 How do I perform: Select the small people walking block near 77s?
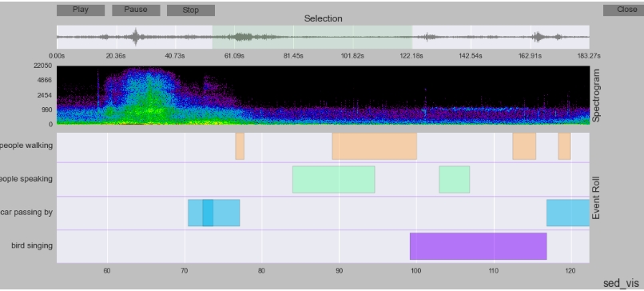[240, 146]
